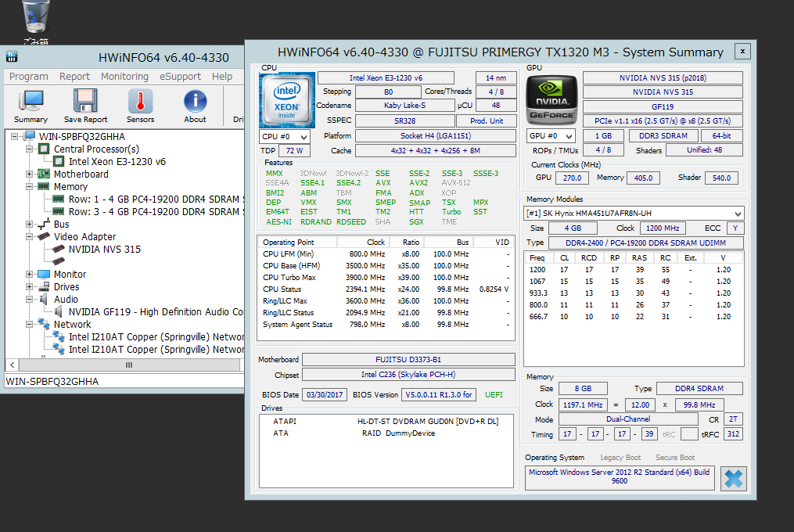Click the 1200 frequency row in memory timings
Viewport: 794px width, 532px height.
coord(634,270)
